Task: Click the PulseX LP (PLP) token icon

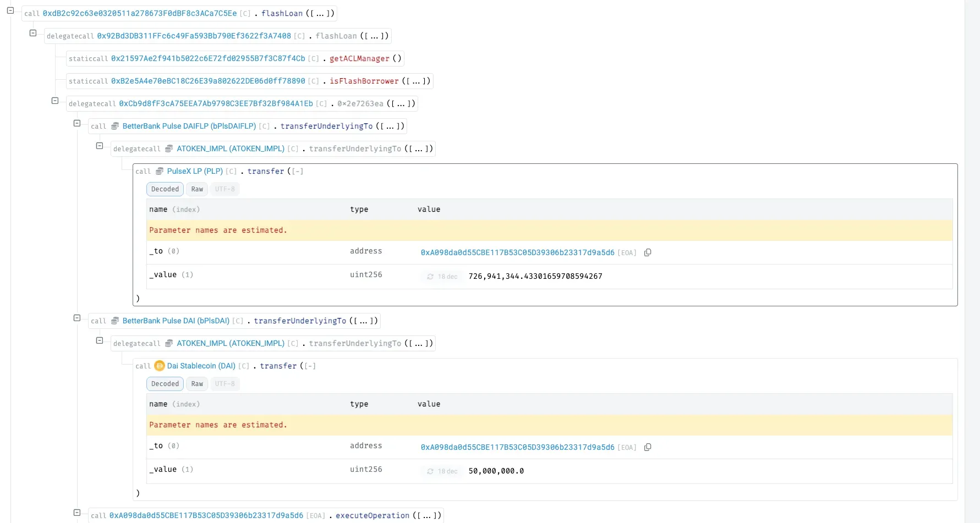Action: [159, 171]
